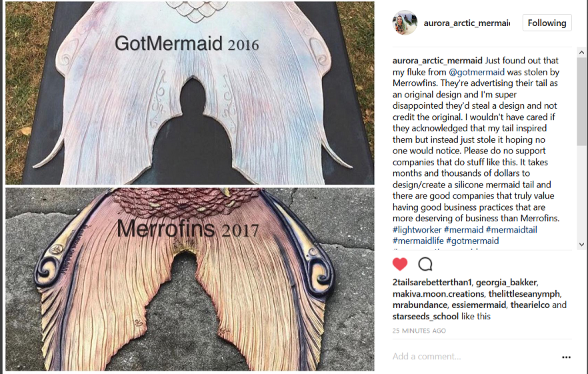
Task: Click the comment speech bubble icon
Action: [x=425, y=264]
